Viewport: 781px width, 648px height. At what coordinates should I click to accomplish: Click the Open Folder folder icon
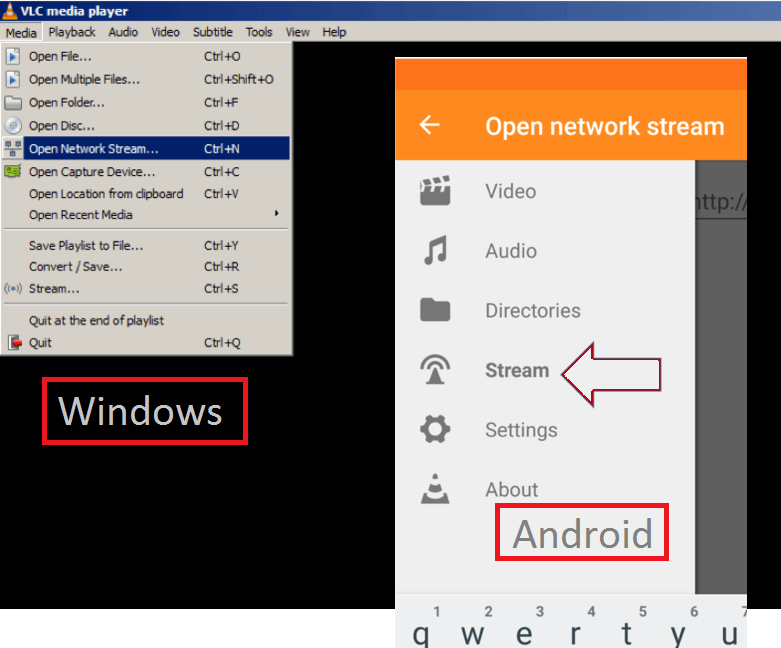[x=13, y=103]
